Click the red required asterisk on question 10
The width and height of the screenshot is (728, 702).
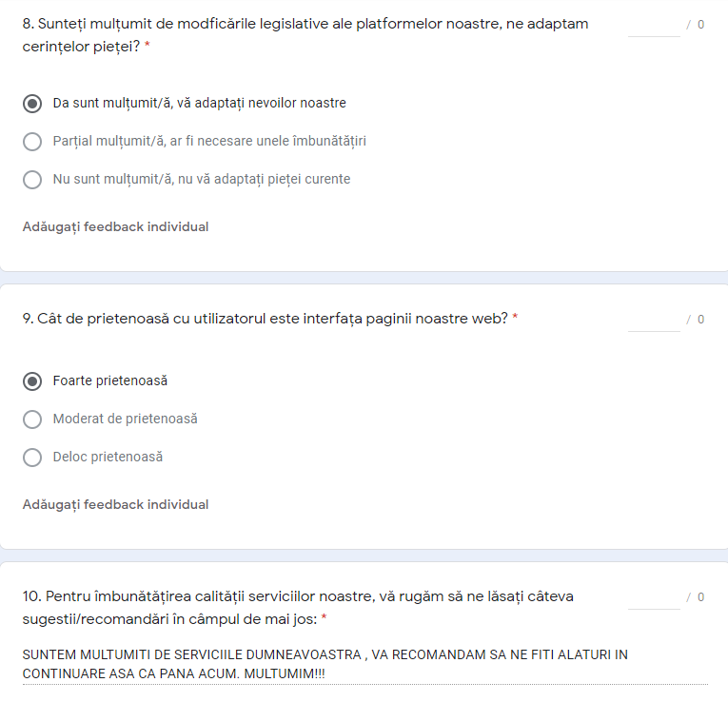point(324,618)
